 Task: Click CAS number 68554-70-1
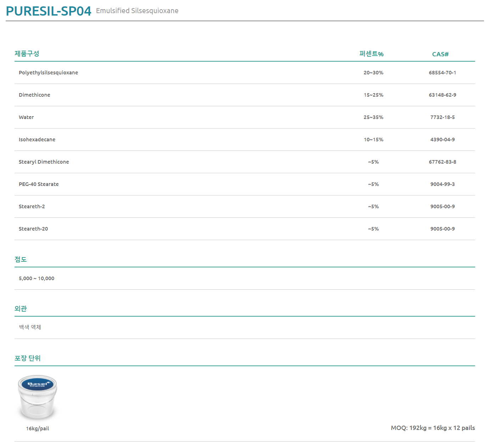(443, 73)
